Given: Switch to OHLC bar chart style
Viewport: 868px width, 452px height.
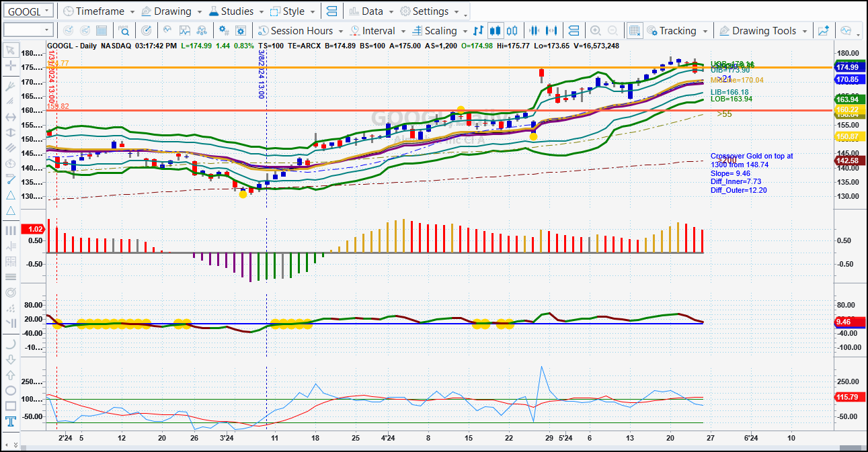Looking at the screenshot, I should coord(478,30).
